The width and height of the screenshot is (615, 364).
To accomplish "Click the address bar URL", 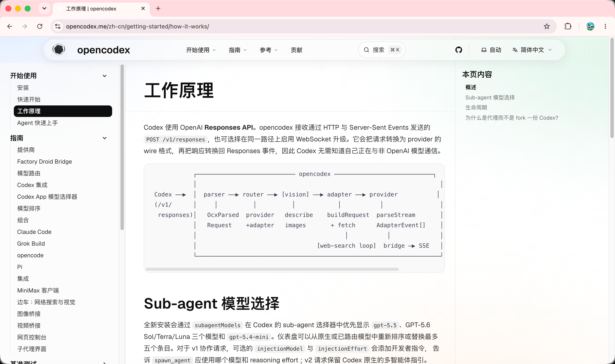I will click(x=138, y=26).
